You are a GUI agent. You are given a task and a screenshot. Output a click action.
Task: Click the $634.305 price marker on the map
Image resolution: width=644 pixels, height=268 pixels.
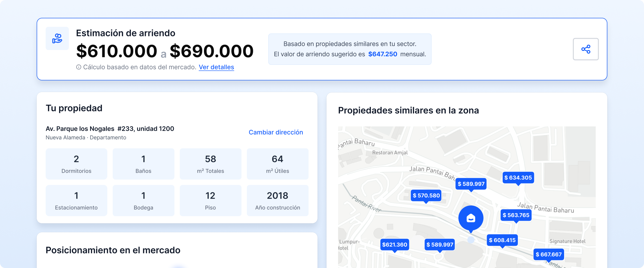click(518, 178)
